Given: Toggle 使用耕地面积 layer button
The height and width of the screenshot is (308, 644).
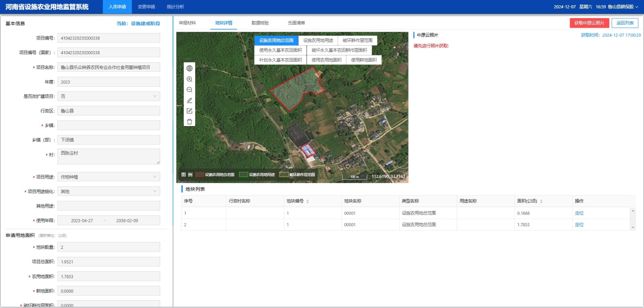Looking at the screenshot, I should point(364,60).
